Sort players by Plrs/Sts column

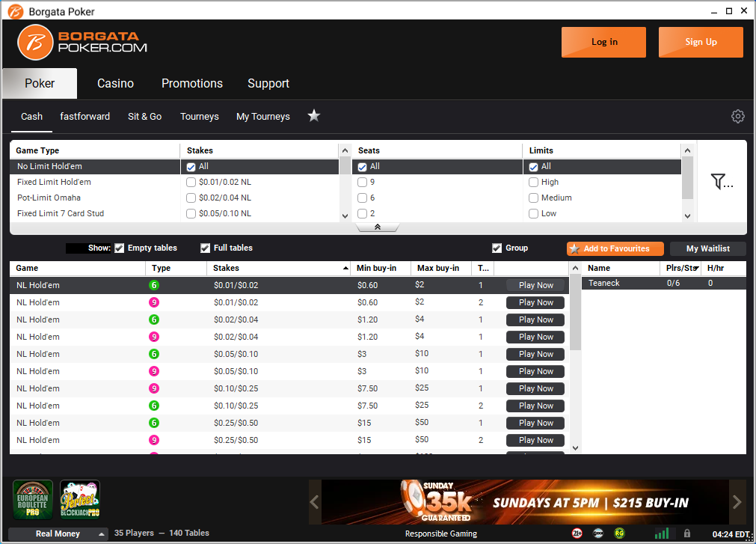click(680, 268)
